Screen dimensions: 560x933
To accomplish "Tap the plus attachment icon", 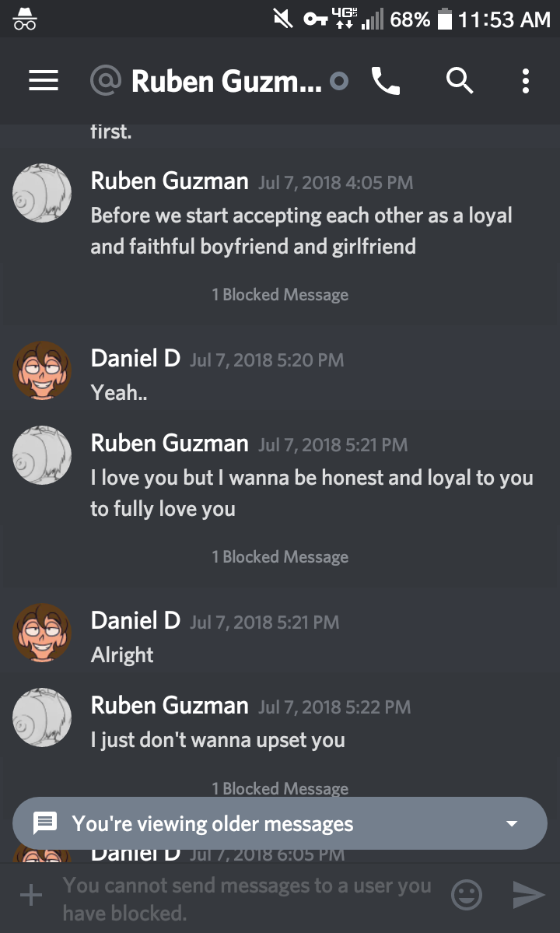I will pos(31,895).
